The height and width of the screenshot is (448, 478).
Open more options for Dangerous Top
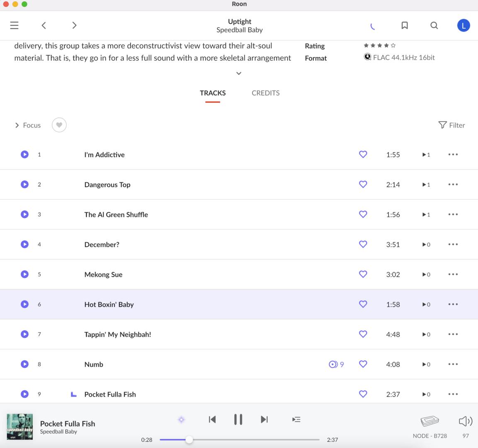453,184
